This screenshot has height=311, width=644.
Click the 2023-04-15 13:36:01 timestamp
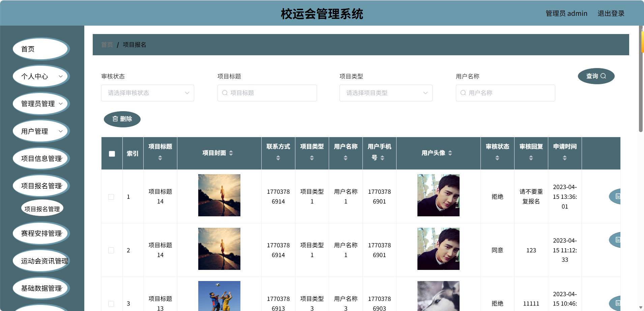(x=565, y=197)
